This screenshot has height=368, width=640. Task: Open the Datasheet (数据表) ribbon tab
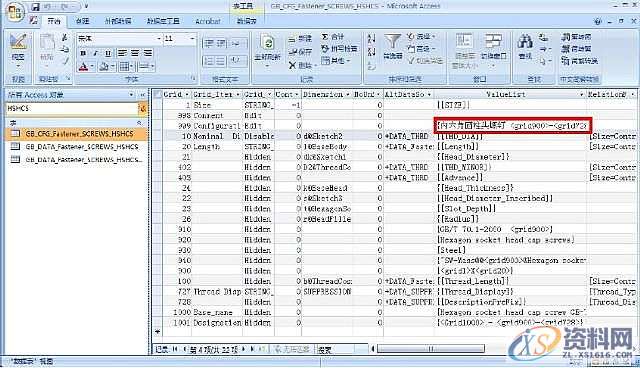(247, 21)
